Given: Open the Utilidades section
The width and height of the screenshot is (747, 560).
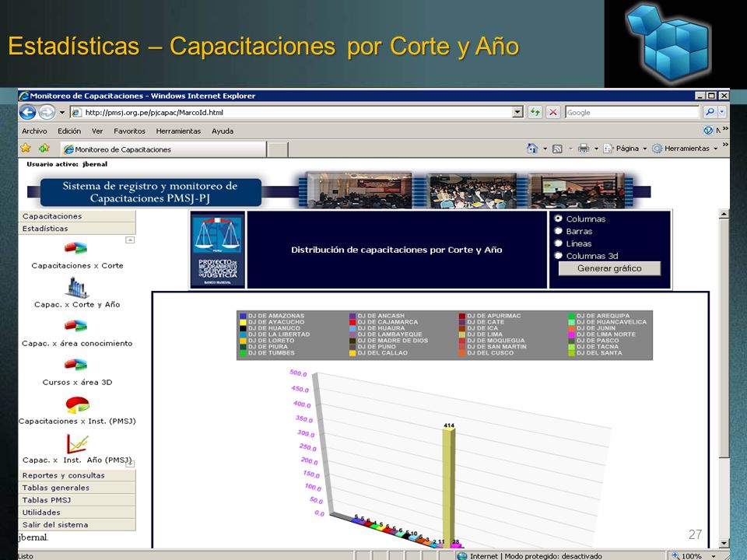Looking at the screenshot, I should coord(77,513).
